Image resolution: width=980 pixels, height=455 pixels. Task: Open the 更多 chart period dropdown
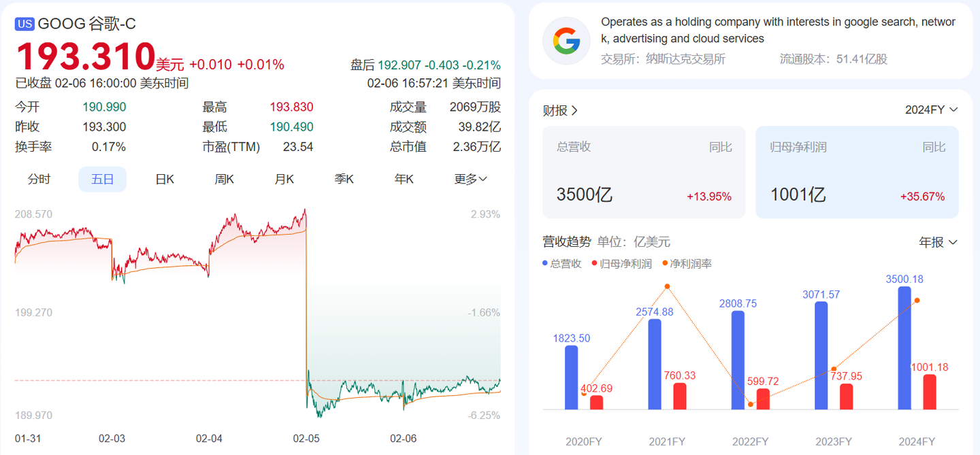coord(470,180)
